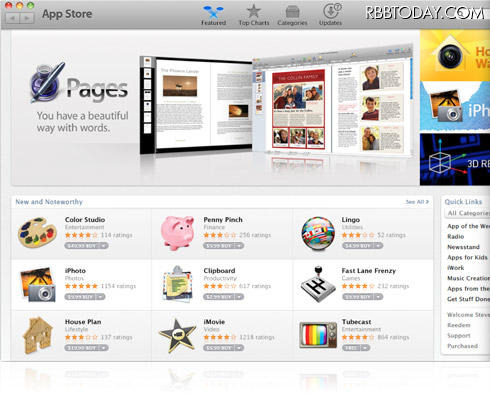
Task: Go back with the left arrow button
Action: 13,18
